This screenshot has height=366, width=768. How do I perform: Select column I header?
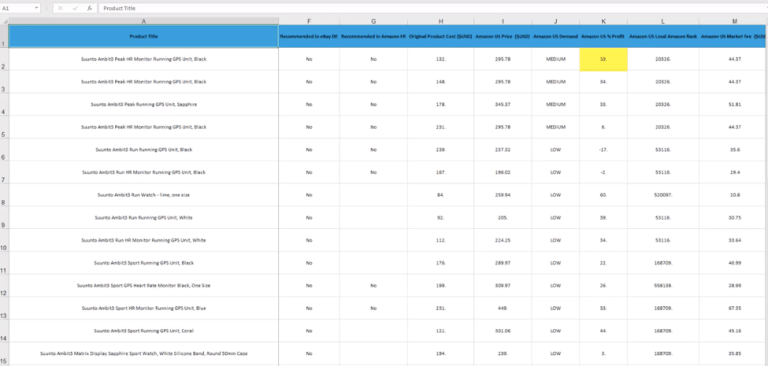pos(503,21)
